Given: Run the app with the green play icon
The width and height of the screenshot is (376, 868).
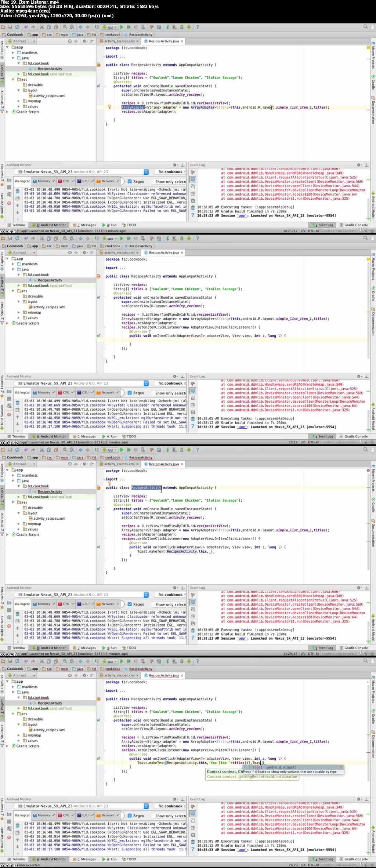Looking at the screenshot, I should (x=122, y=27).
